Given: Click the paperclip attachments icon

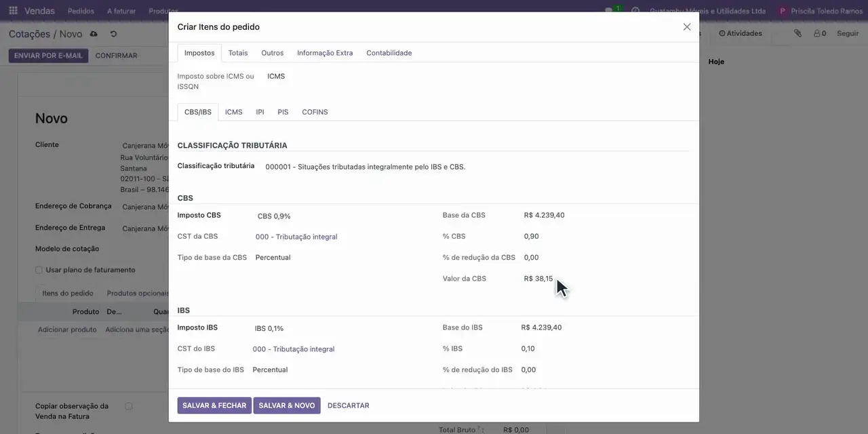Looking at the screenshot, I should (798, 33).
